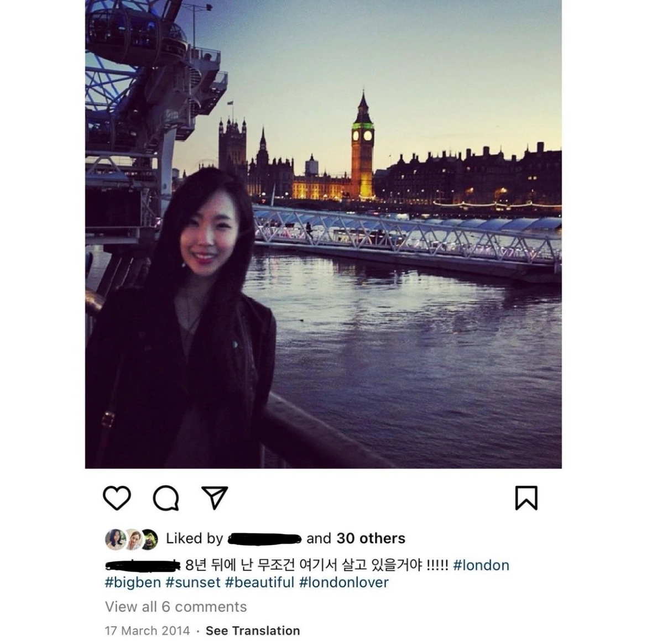Viewport: 647px width, 644px height.
Task: Share post using paper plane icon
Action: pos(215,498)
